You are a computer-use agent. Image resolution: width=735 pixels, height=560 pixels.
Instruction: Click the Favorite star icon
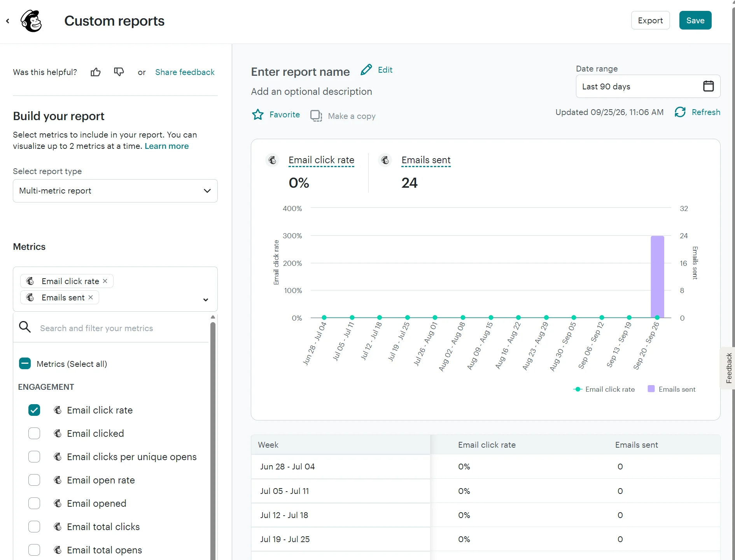(258, 115)
